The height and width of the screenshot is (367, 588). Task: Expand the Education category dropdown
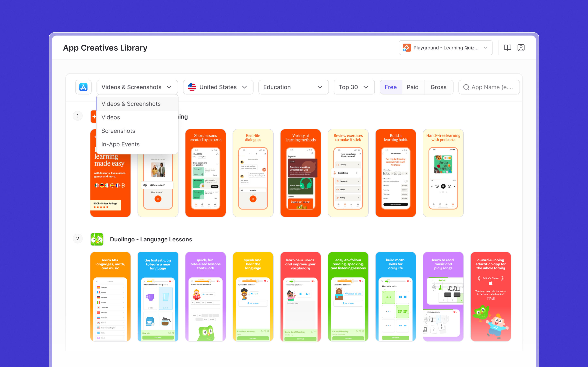point(293,87)
